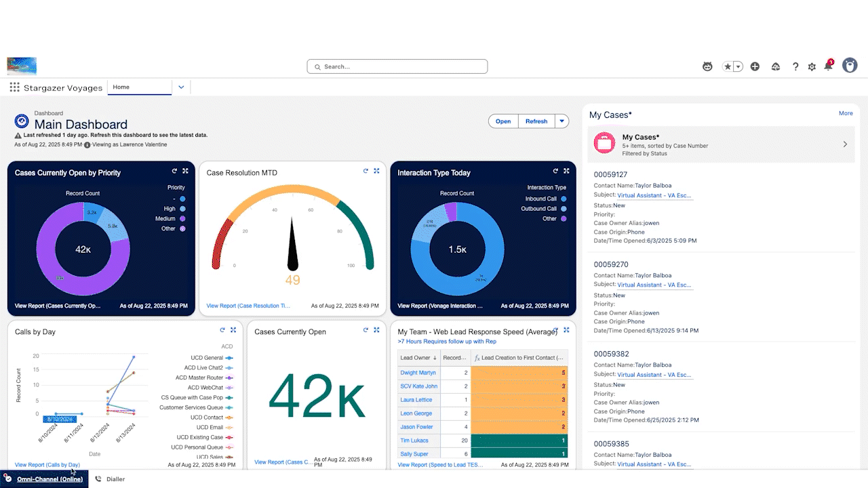Click the Einstein assistant icon

pyautogui.click(x=707, y=66)
